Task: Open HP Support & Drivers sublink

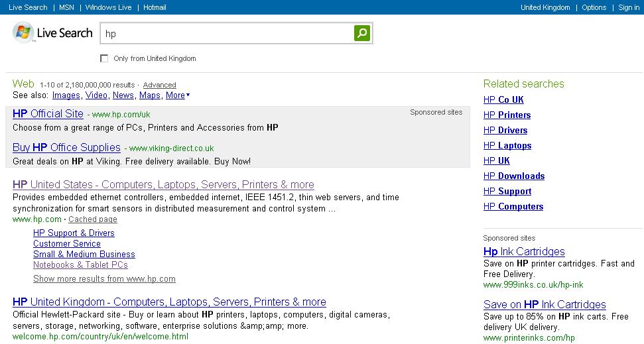Action: (x=74, y=233)
